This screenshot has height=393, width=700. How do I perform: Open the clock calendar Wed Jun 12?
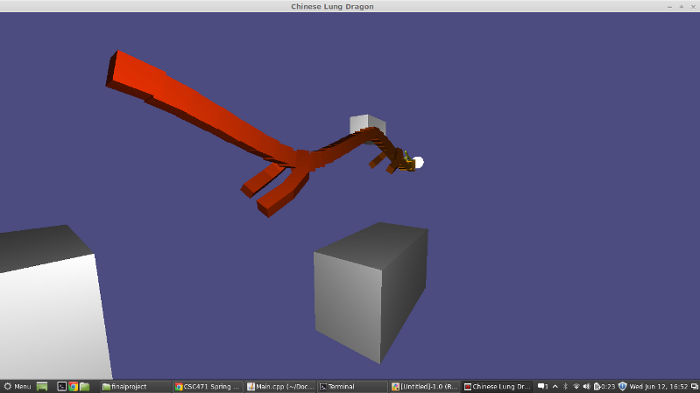click(x=658, y=387)
